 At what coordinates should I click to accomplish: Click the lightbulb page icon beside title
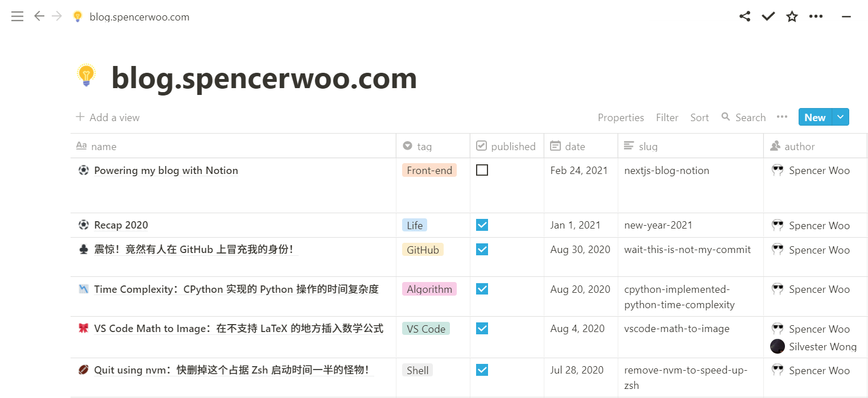[x=86, y=76]
